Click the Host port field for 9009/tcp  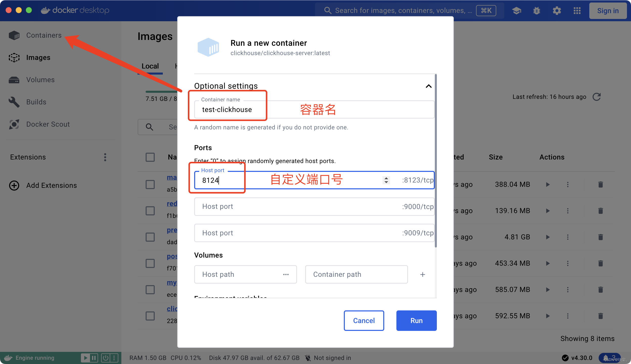pyautogui.click(x=314, y=233)
